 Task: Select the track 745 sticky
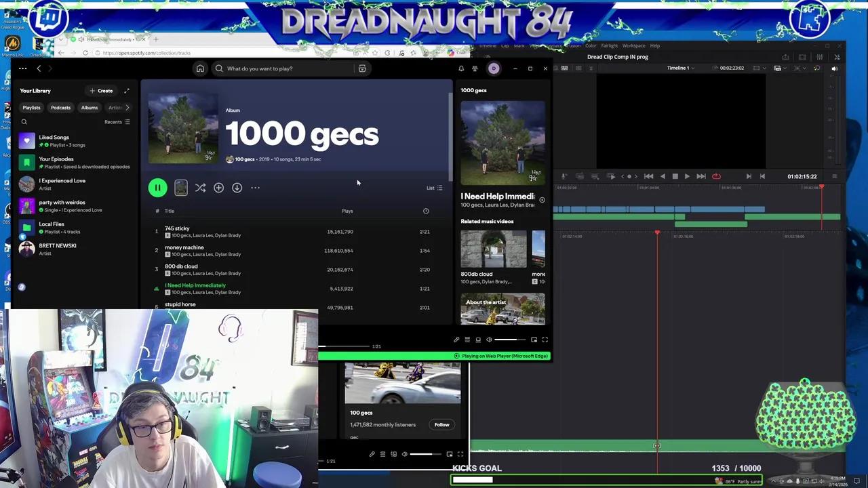[177, 228]
